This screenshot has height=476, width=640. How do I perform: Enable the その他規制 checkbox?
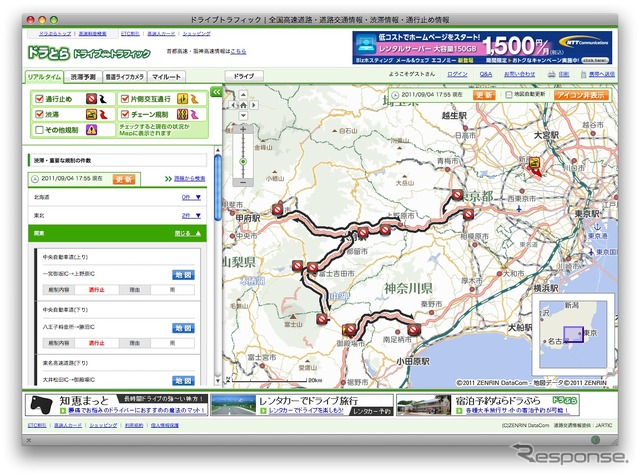tap(40, 130)
